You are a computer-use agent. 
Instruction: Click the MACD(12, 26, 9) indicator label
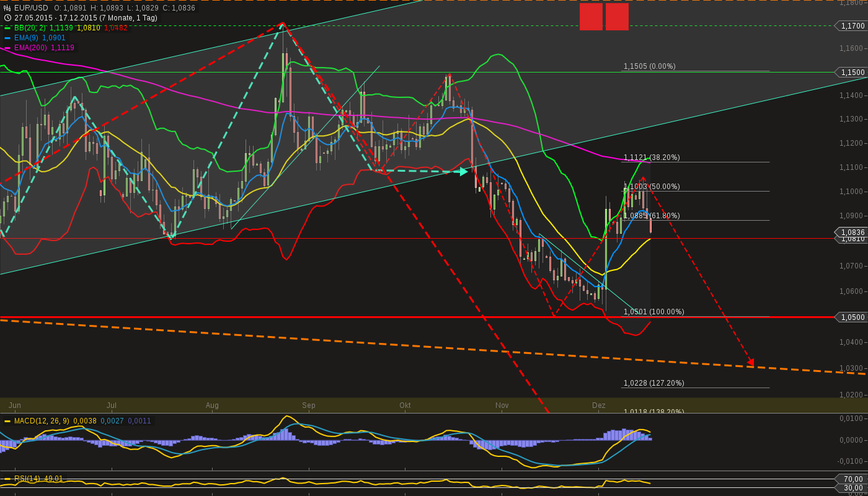pos(42,421)
